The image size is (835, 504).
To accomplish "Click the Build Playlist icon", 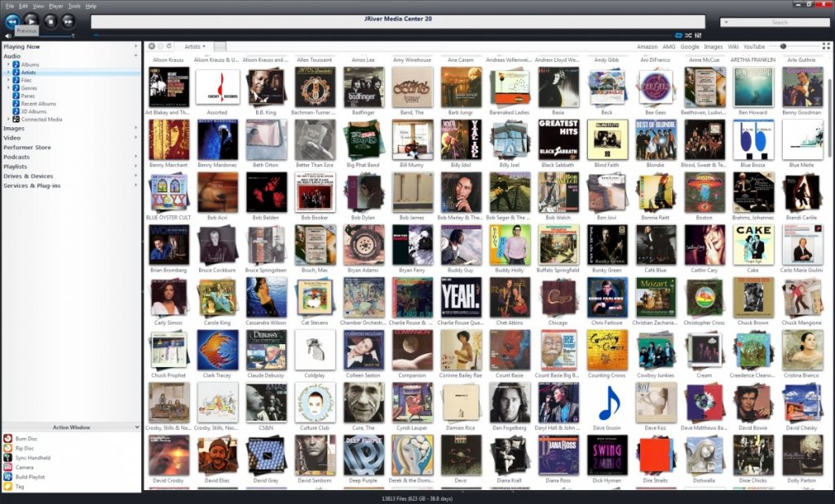I will (x=7, y=477).
